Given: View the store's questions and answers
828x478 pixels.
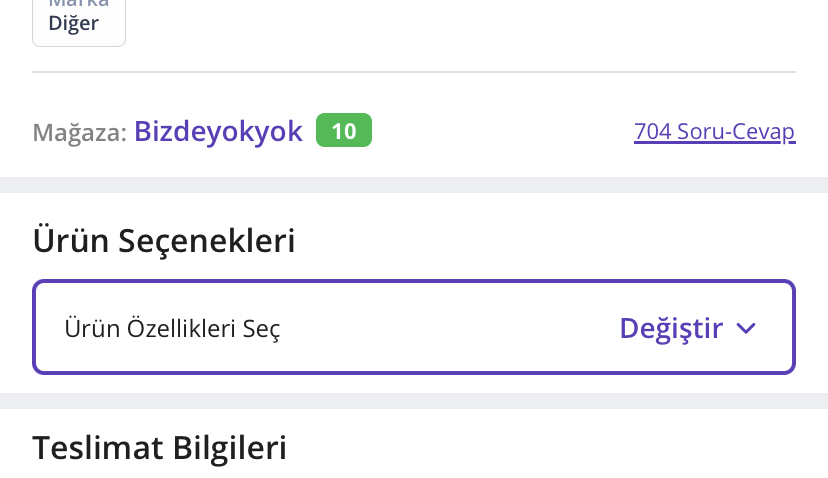Looking at the screenshot, I should 714,131.
